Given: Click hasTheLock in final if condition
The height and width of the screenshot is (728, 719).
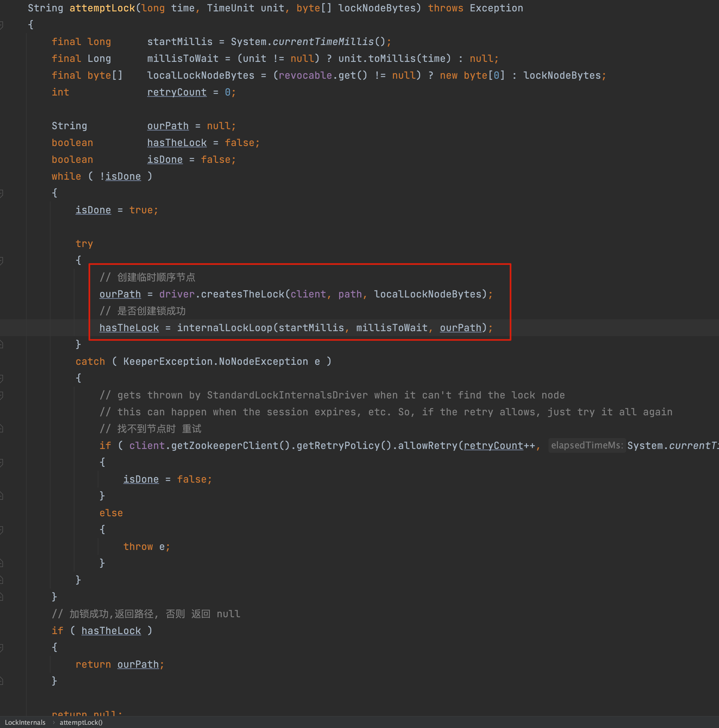Looking at the screenshot, I should [111, 631].
